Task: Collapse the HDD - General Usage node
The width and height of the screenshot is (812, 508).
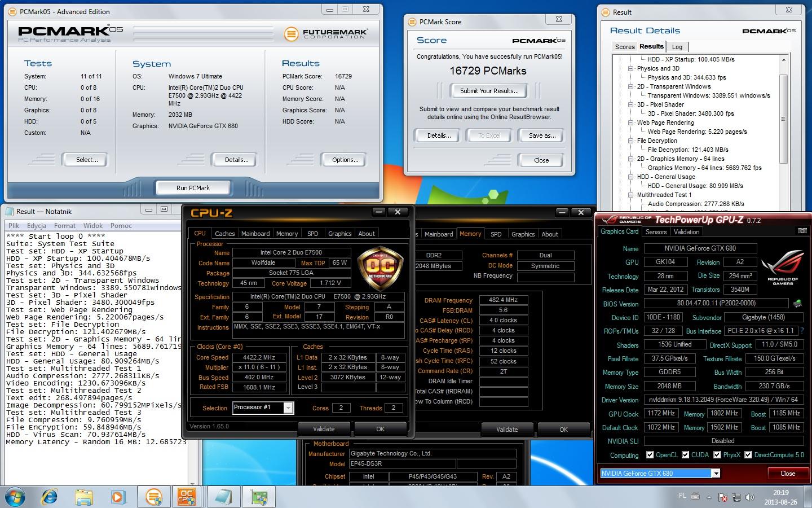Action: coord(631,177)
